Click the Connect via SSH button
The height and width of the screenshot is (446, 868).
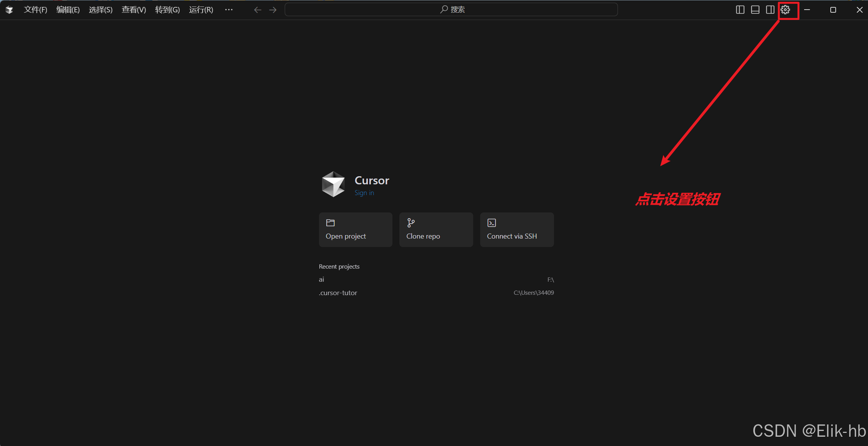coord(517,230)
